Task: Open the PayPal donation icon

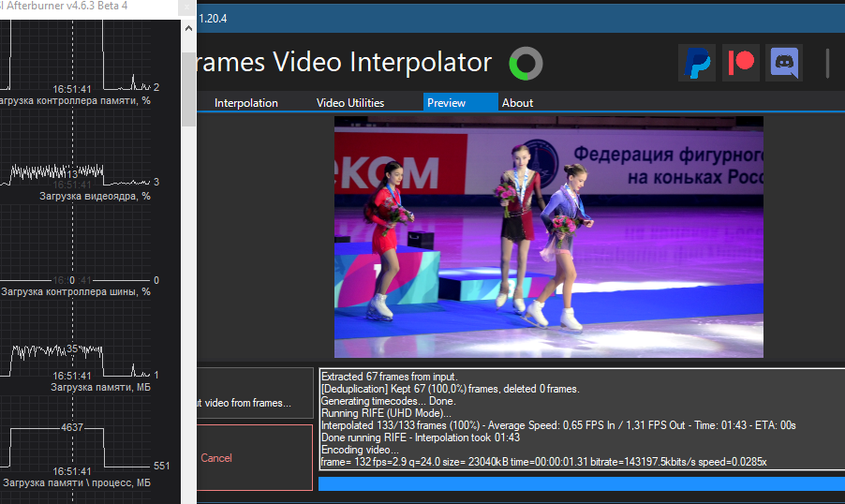Action: (x=696, y=63)
